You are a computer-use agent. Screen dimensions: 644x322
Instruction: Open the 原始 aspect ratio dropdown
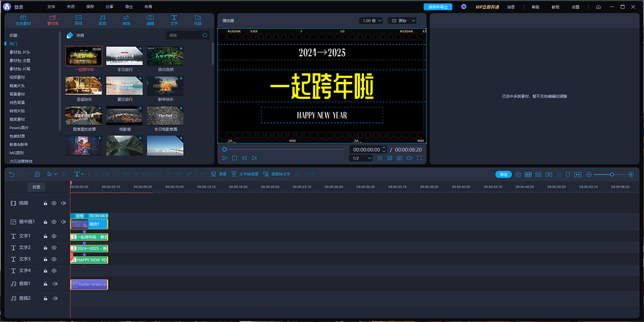(402, 20)
